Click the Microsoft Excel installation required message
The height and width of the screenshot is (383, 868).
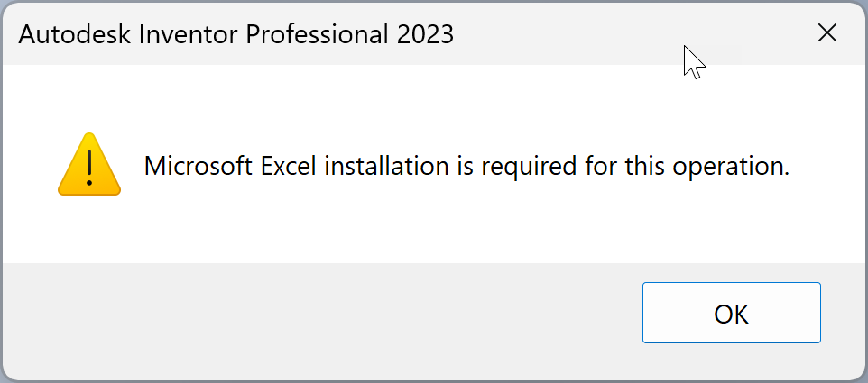[x=466, y=167]
